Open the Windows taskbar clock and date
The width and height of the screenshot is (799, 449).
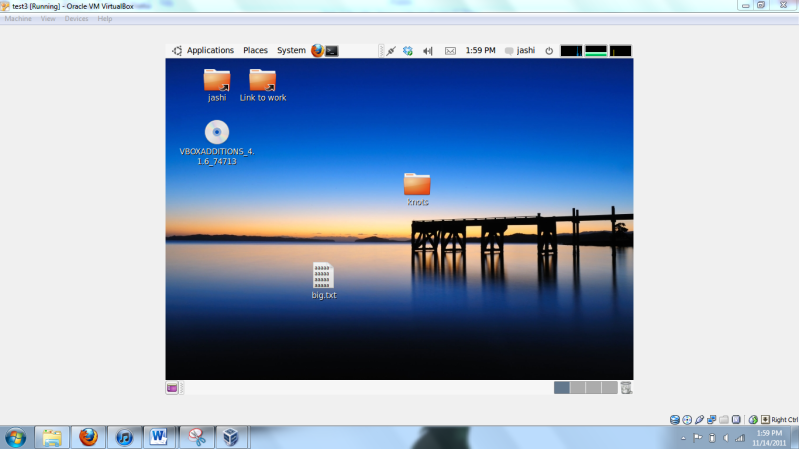click(769, 438)
